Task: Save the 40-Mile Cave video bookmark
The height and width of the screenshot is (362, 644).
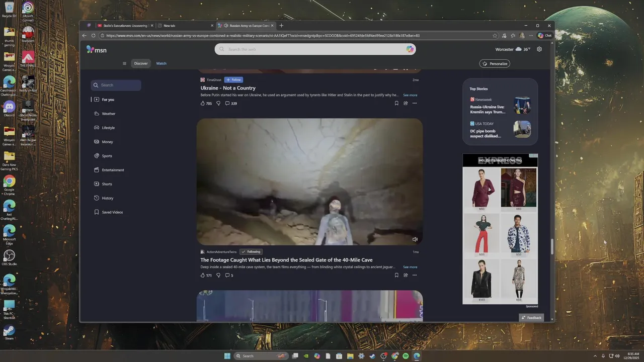Action: pyautogui.click(x=396, y=275)
